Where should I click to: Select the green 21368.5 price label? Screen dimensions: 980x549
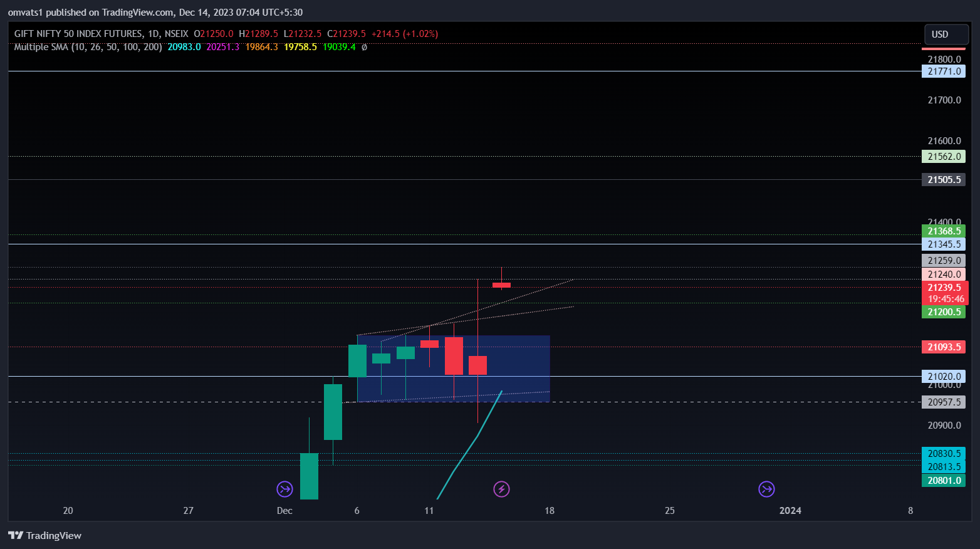click(944, 231)
